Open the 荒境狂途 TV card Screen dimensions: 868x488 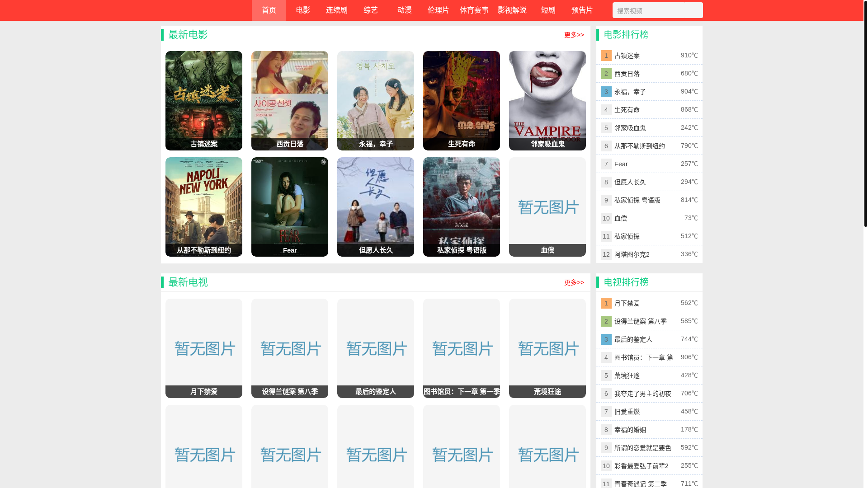547,348
